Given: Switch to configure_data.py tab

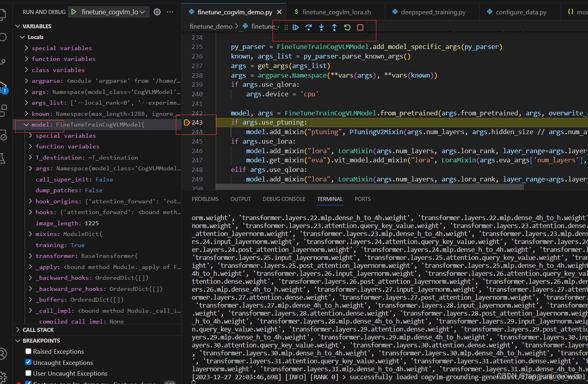Looking at the screenshot, I should tap(521, 12).
